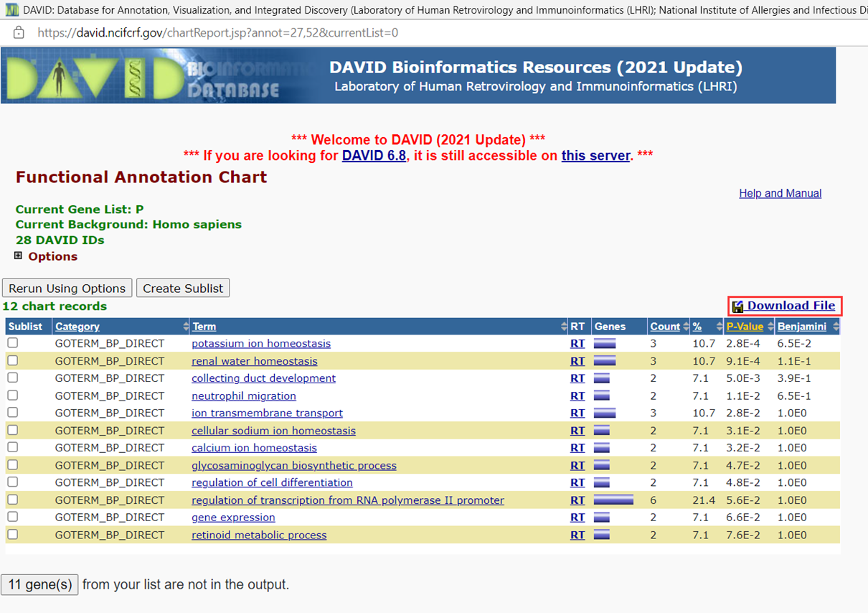Viewport: 868px width, 613px height.
Task: Click RT link for retinoid metabolic process
Action: click(x=577, y=535)
